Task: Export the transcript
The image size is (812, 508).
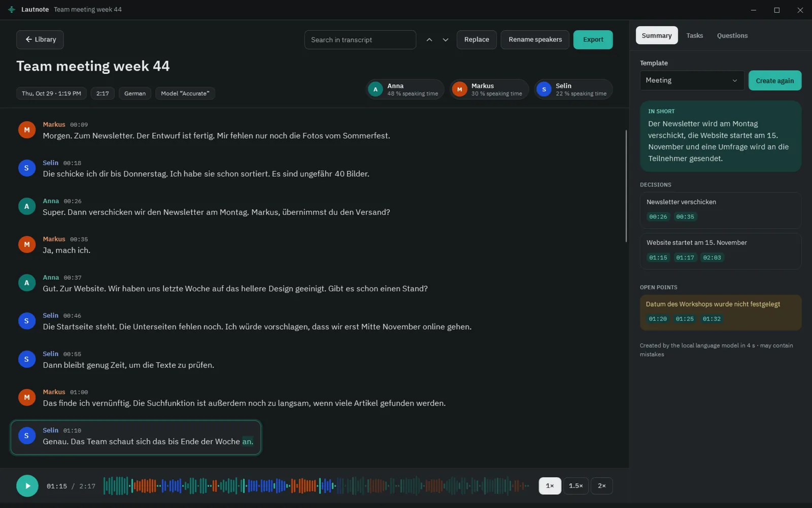Action: [x=593, y=40]
